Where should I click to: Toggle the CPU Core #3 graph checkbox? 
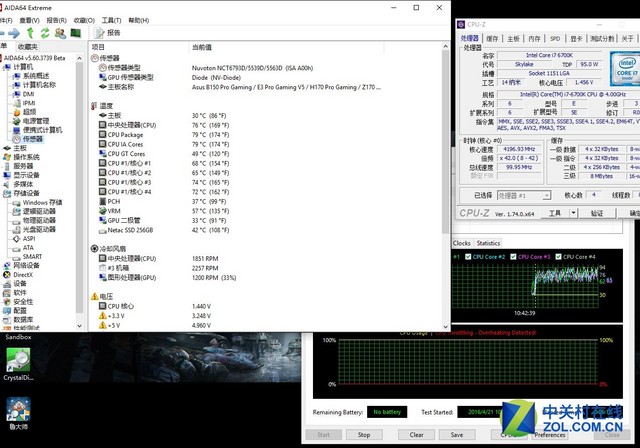click(513, 257)
